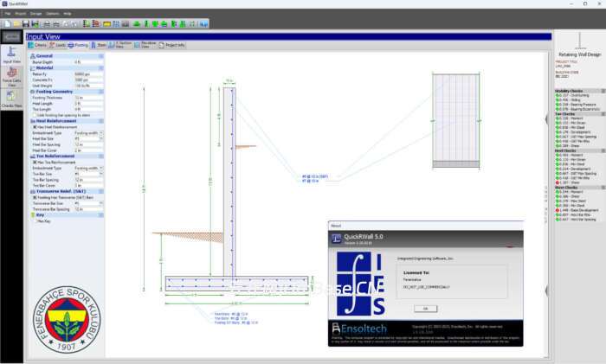
Task: Collapse the Material section
Action: (x=101, y=68)
